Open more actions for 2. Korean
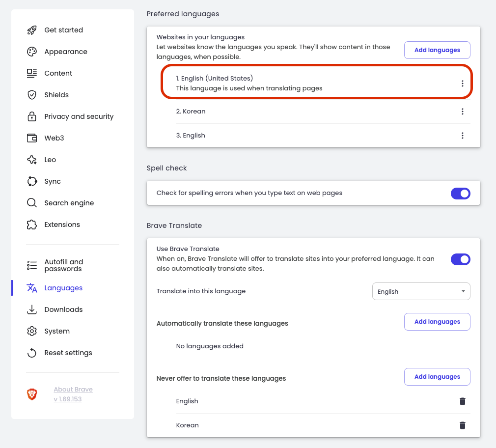This screenshot has height=448, width=496. tap(463, 112)
